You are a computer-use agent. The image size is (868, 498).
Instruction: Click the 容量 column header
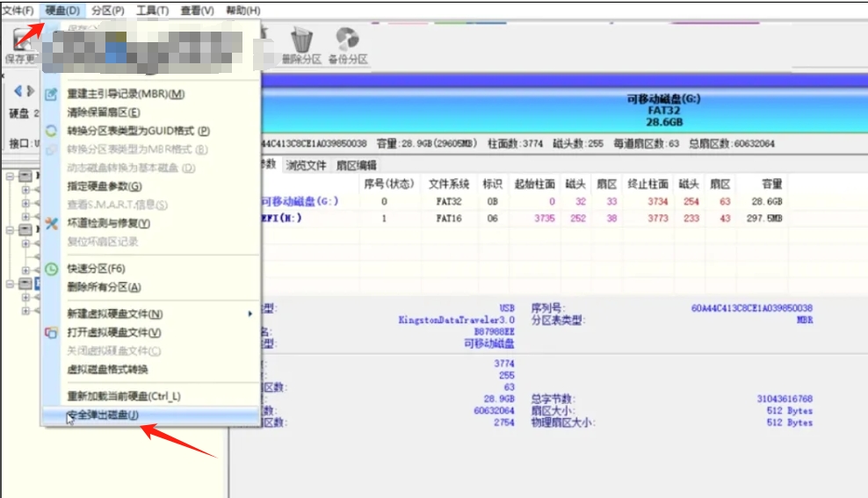[x=771, y=184]
